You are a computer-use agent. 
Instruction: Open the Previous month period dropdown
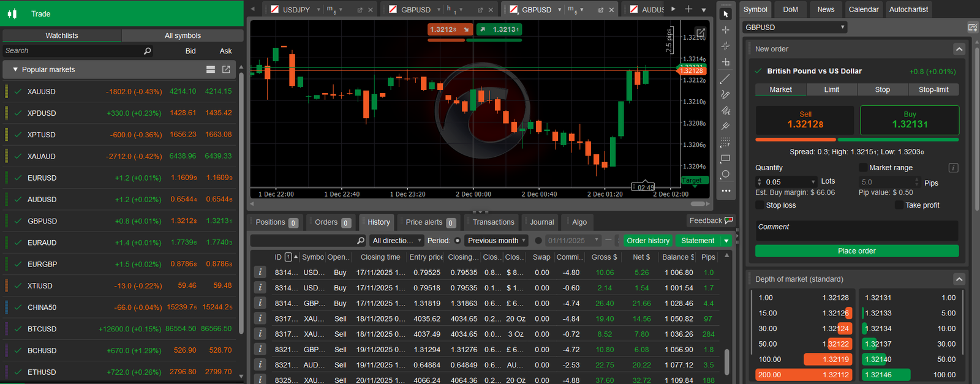pyautogui.click(x=496, y=241)
